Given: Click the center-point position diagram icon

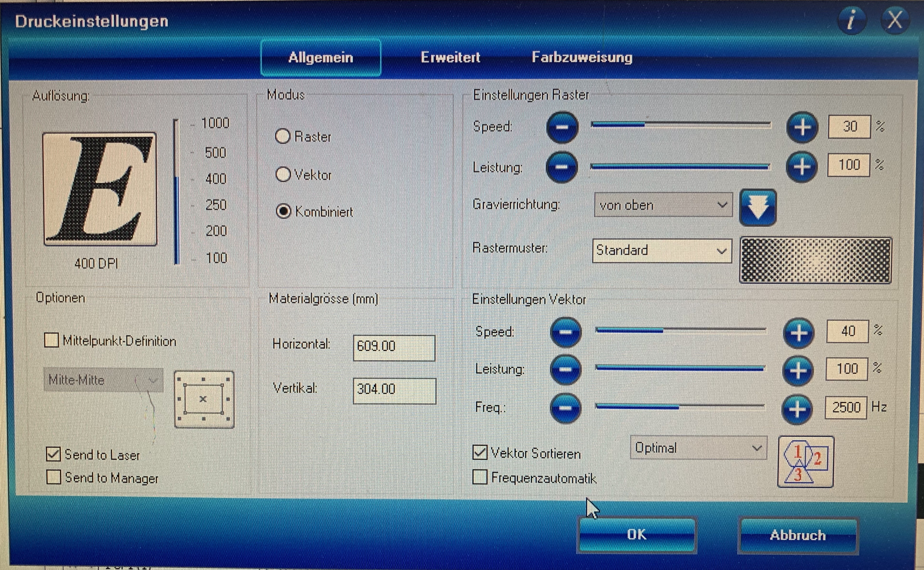Looking at the screenshot, I should (204, 399).
